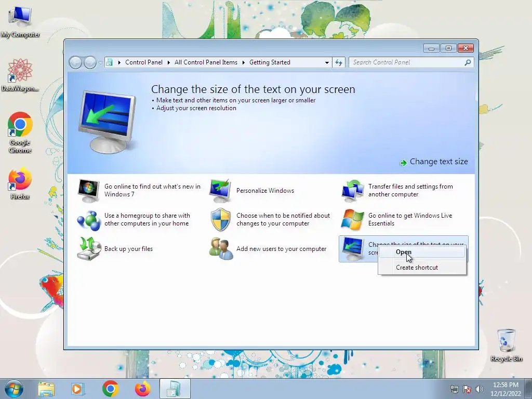Open the recent pages dropdown beside Forward
Viewport: 532px width, 399px height.
point(100,62)
